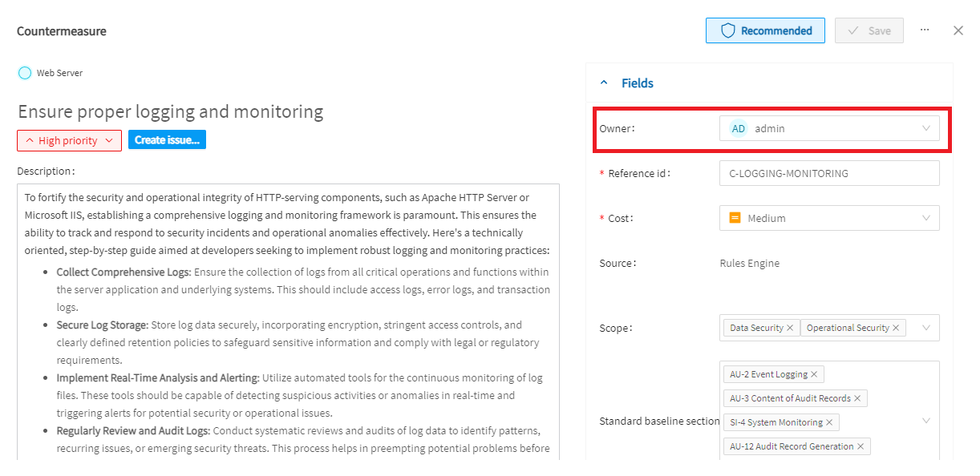Open the High priority dropdown
The height and width of the screenshot is (476, 980).
pos(69,140)
